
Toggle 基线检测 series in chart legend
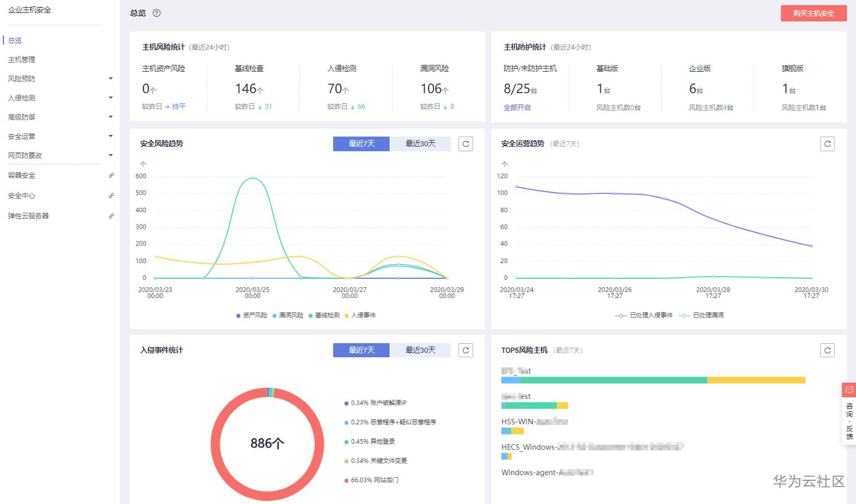pos(324,315)
